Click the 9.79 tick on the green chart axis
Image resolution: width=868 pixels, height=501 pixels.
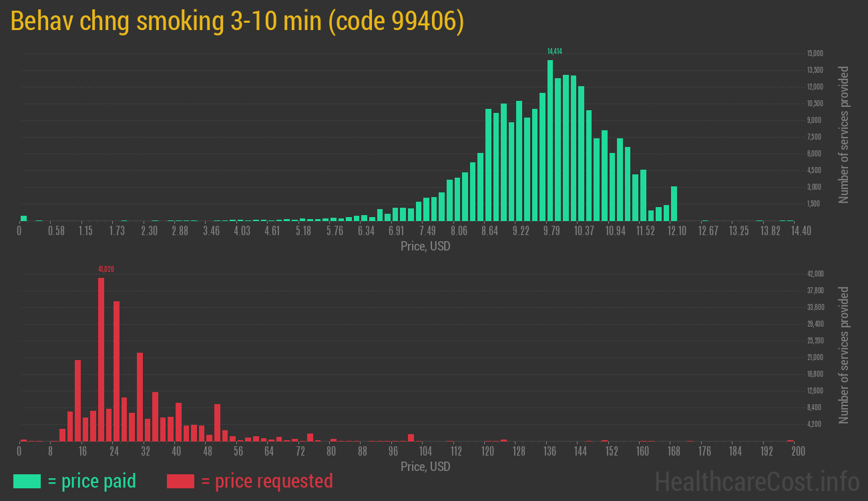(x=552, y=230)
